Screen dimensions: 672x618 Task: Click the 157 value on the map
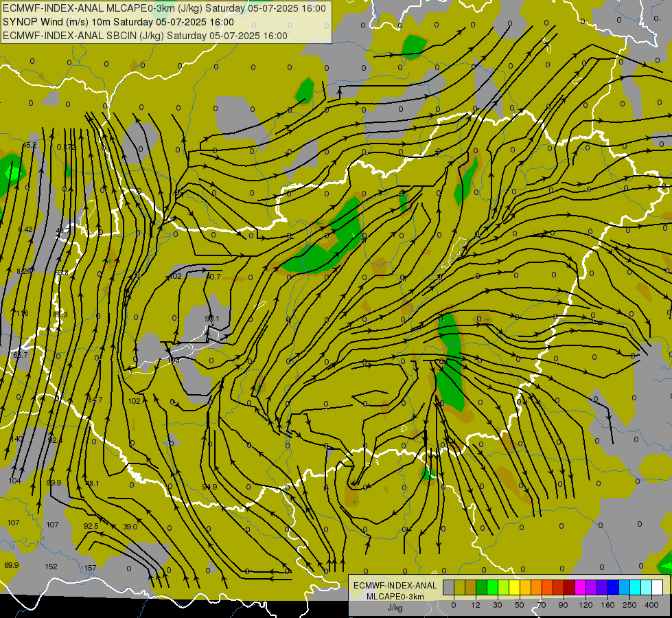(x=90, y=568)
